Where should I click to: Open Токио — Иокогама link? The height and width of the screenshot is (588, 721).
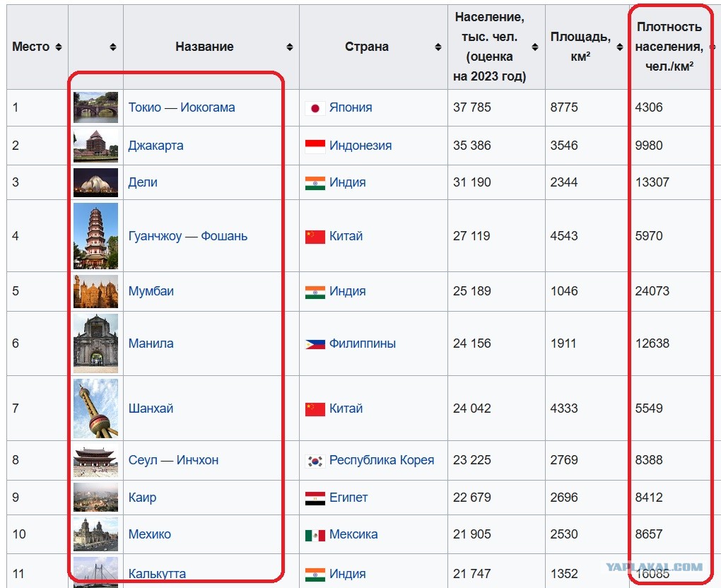(182, 107)
